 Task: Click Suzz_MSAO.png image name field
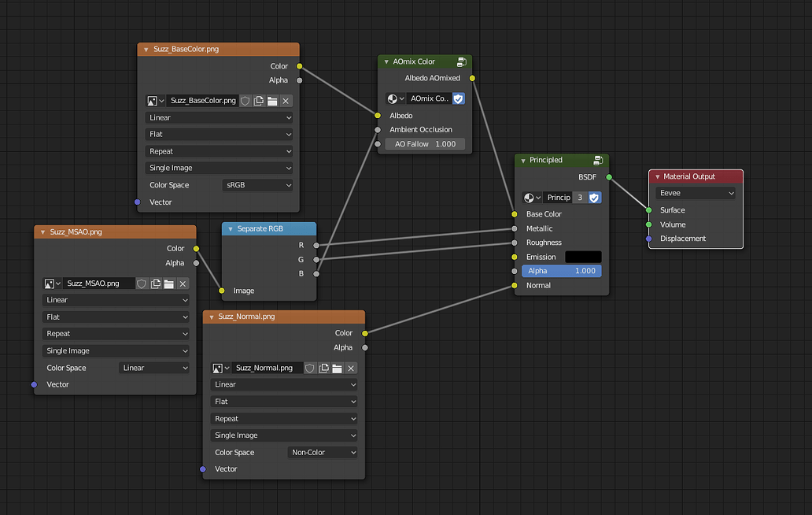99,283
